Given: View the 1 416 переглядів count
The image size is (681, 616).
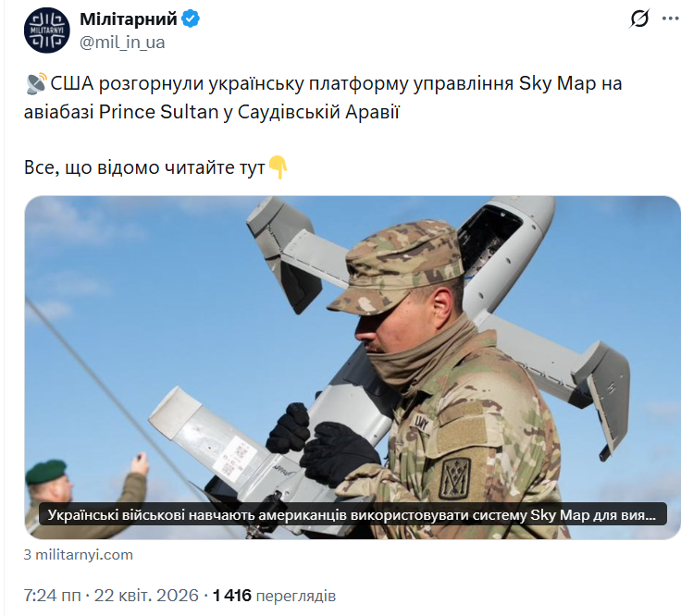Looking at the screenshot, I should [x=274, y=596].
